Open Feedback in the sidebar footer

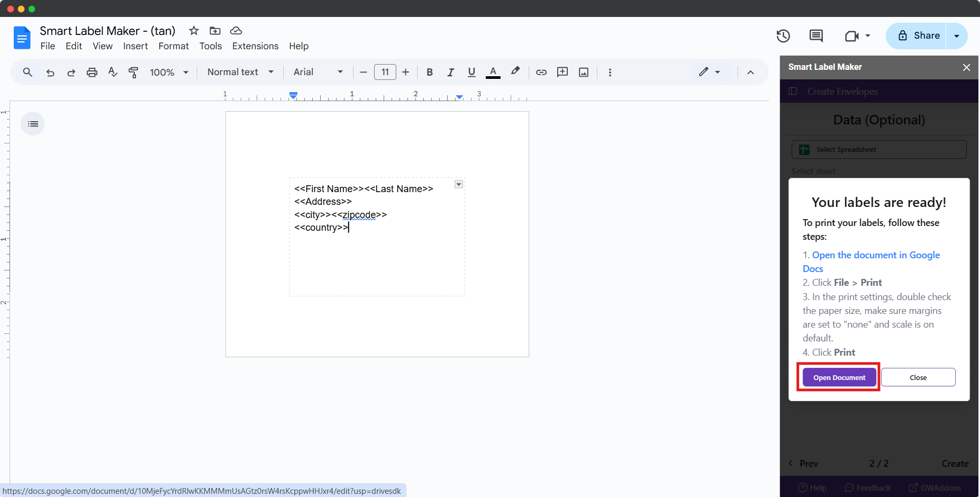tap(868, 488)
